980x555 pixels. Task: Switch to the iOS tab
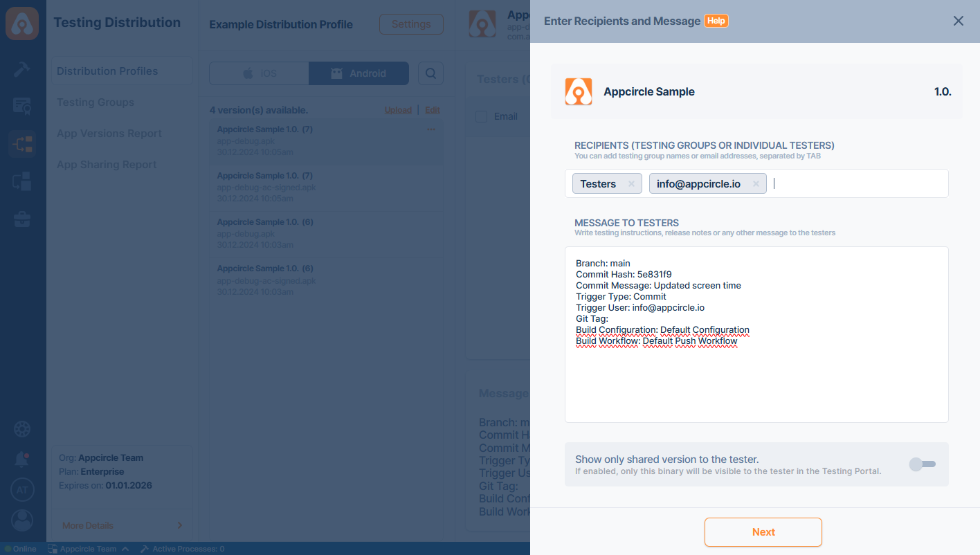point(260,73)
